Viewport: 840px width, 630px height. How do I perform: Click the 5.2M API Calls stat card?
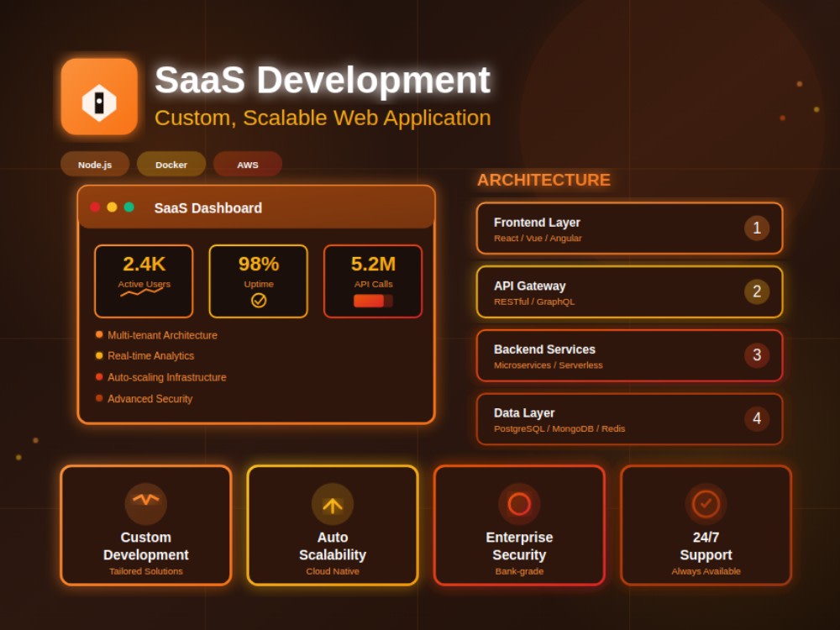point(374,281)
